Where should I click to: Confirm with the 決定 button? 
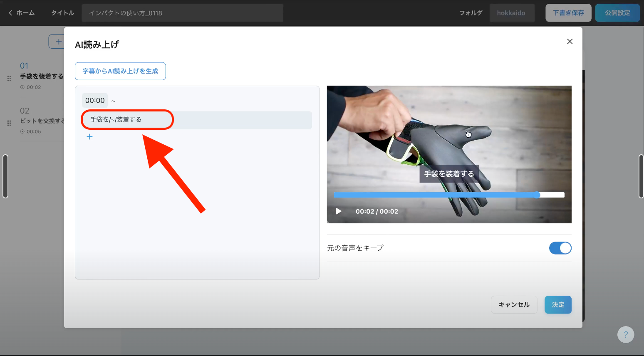pos(558,305)
